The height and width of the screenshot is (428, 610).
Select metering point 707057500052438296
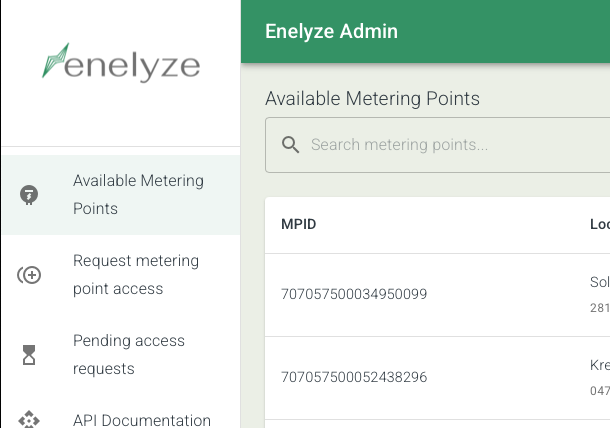[354, 377]
